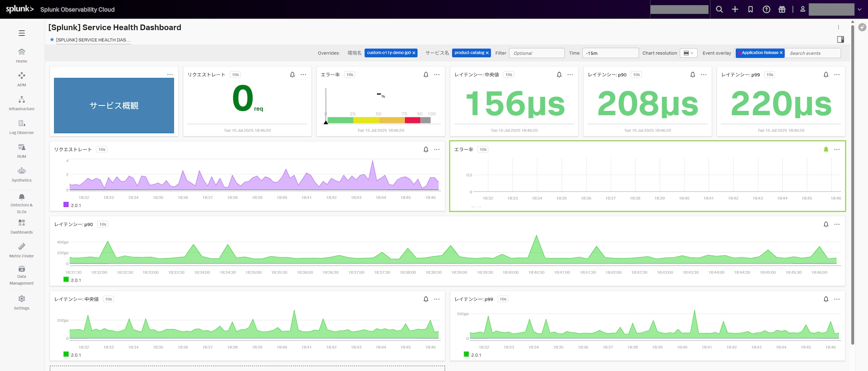
Task: Open menu on エラー率 gauge chart
Action: click(x=437, y=75)
